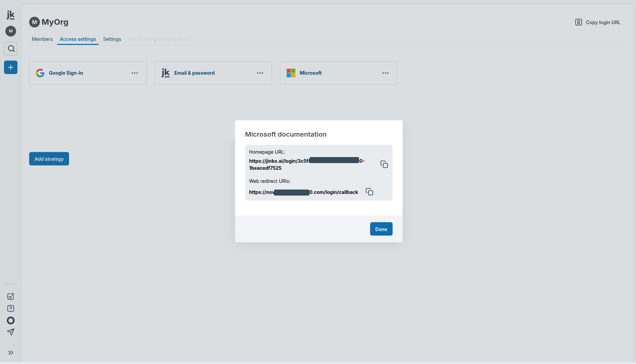Click the Add strategy button

[x=49, y=159]
